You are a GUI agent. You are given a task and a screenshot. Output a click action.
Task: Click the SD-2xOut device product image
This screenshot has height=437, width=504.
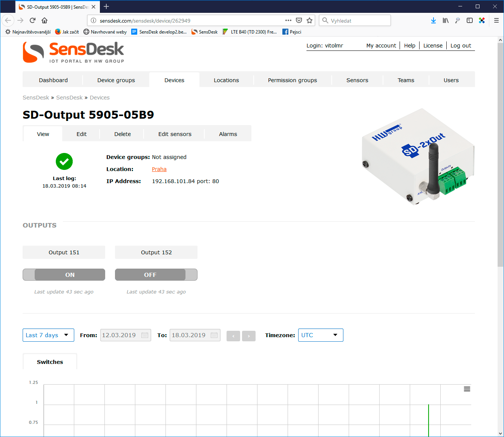[418, 156]
